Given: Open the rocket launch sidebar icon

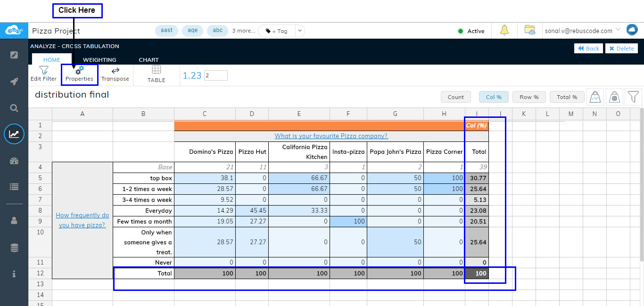Looking at the screenshot, I should click(x=14, y=82).
